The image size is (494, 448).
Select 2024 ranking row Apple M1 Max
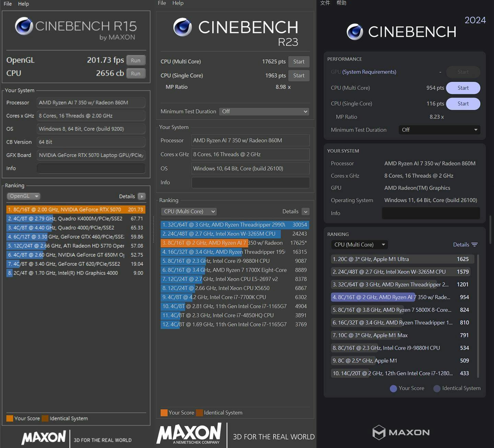402,335
